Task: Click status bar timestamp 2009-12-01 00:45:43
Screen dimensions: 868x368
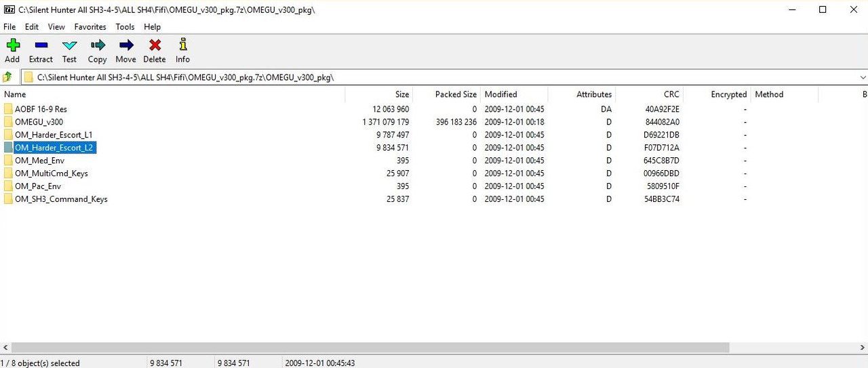Action: pyautogui.click(x=320, y=363)
